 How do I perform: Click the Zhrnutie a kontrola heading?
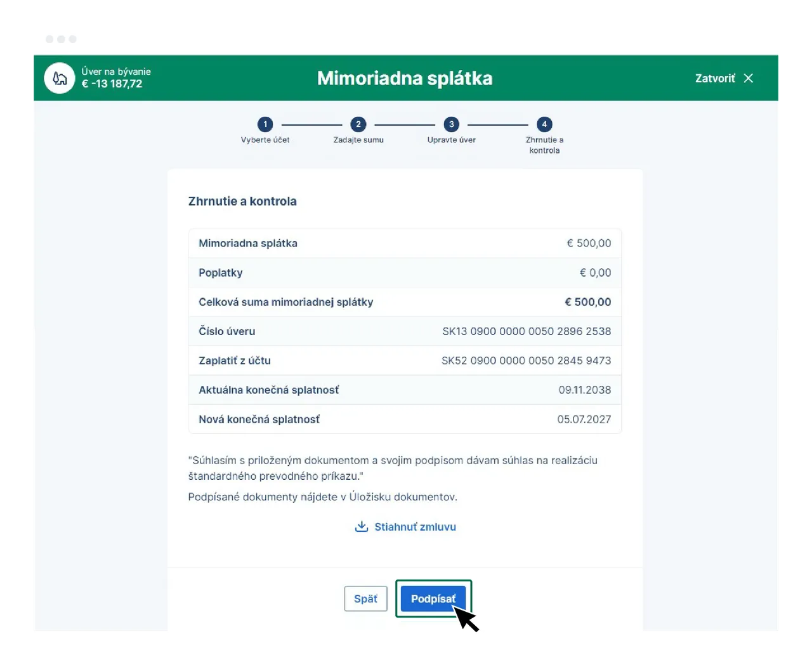[242, 201]
